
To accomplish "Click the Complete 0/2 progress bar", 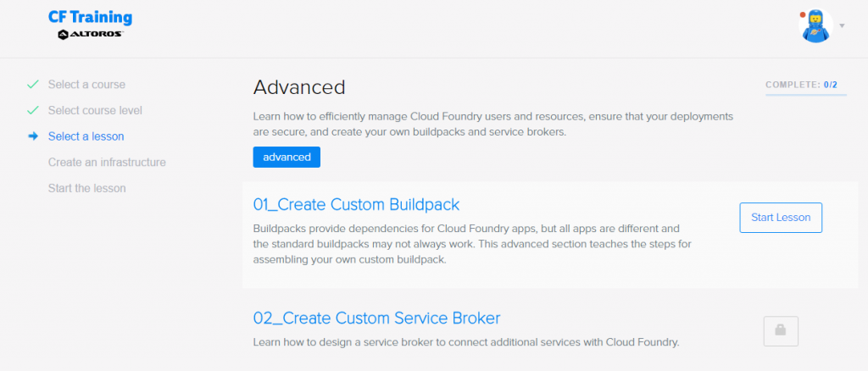I will tap(805, 95).
